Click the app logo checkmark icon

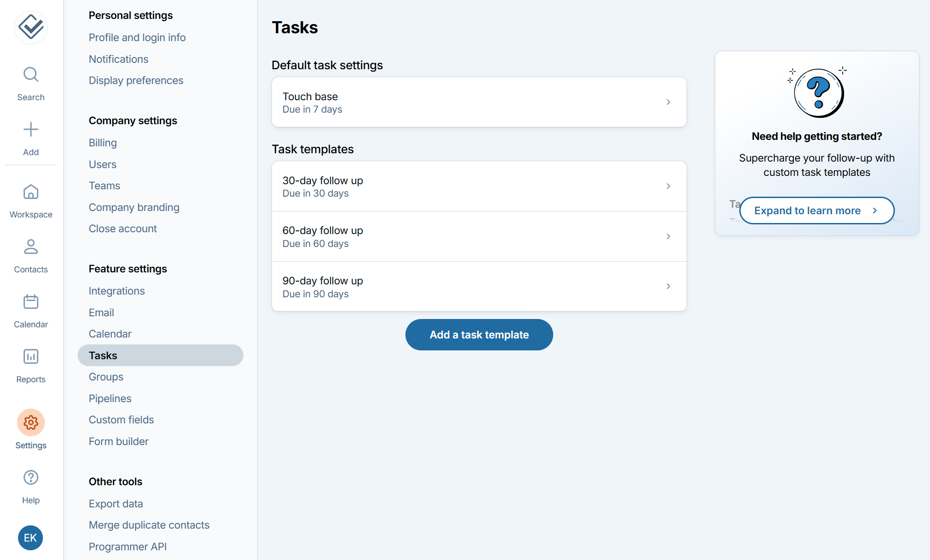point(31,27)
